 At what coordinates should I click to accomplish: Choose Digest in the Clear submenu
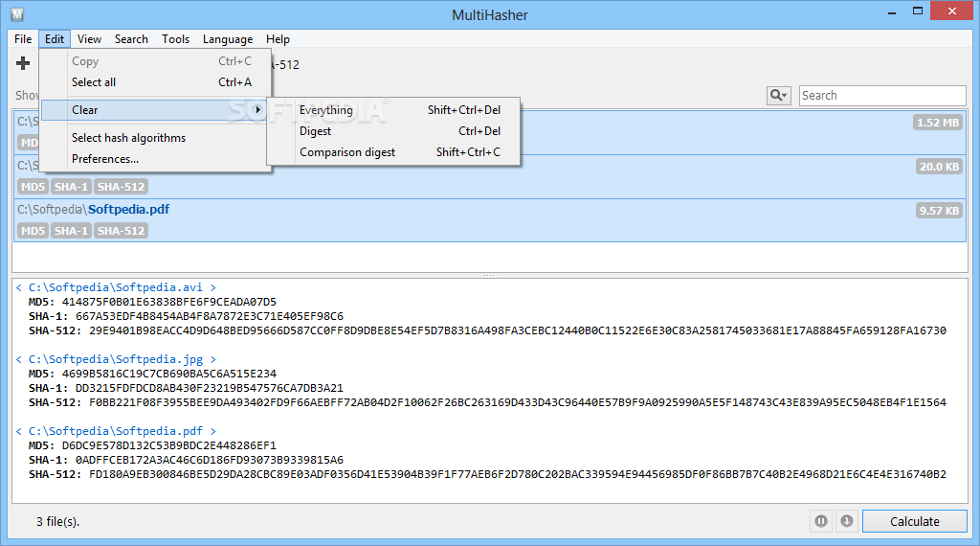point(393,131)
